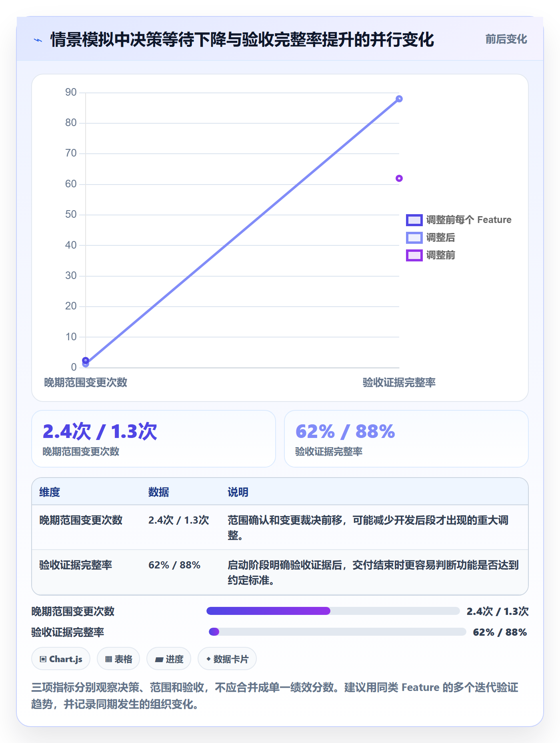Click the 88 data point at chart top
Image resolution: width=560 pixels, height=743 pixels.
coord(399,99)
